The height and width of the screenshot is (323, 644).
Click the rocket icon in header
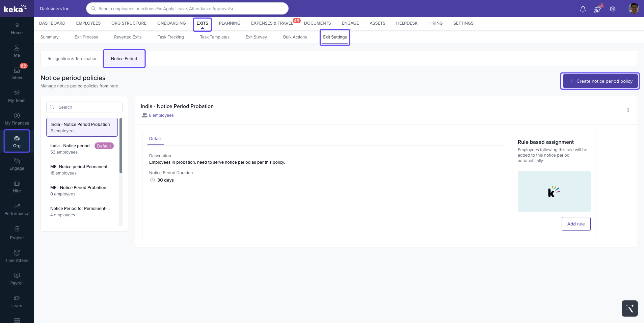click(x=597, y=9)
